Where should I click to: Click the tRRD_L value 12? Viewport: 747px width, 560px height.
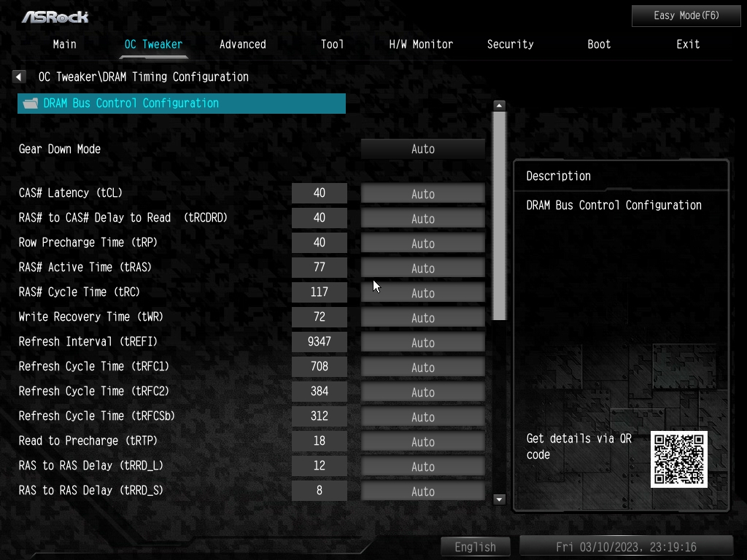[320, 465]
